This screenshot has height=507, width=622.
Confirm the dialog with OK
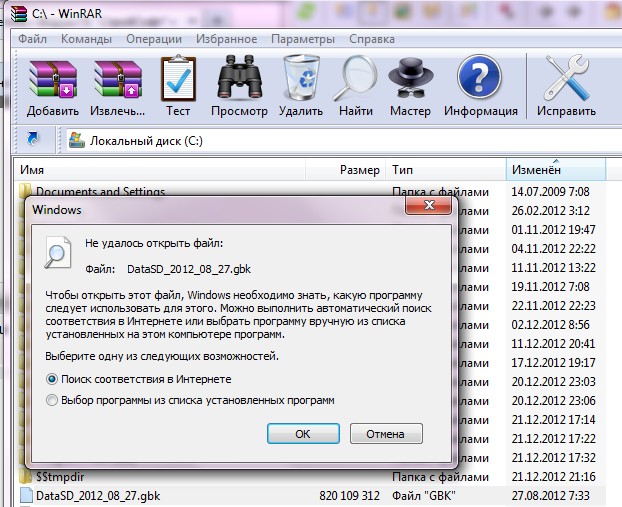click(x=303, y=434)
